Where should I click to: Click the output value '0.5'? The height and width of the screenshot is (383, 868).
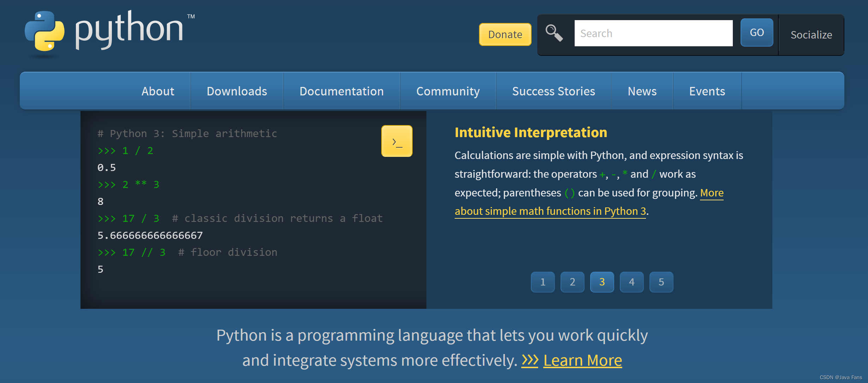pyautogui.click(x=107, y=167)
